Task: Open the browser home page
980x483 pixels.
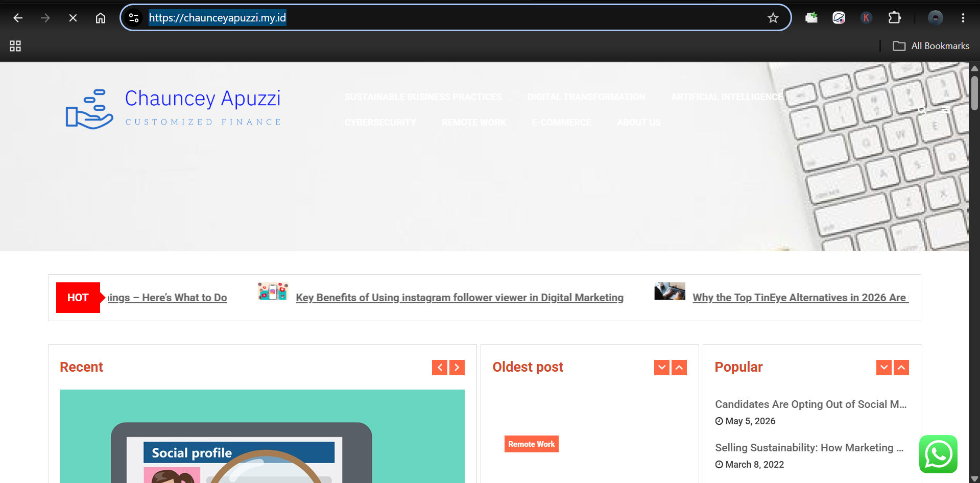Action: pyautogui.click(x=101, y=18)
